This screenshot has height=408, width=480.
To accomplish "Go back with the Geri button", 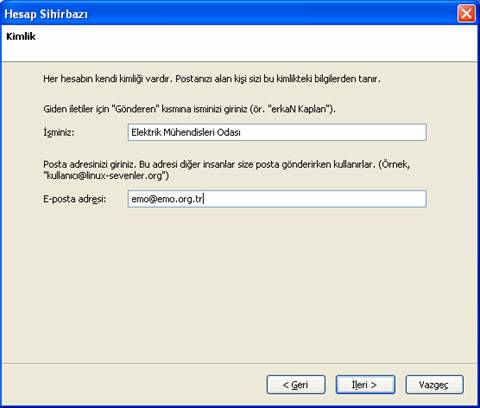I will click(x=296, y=385).
